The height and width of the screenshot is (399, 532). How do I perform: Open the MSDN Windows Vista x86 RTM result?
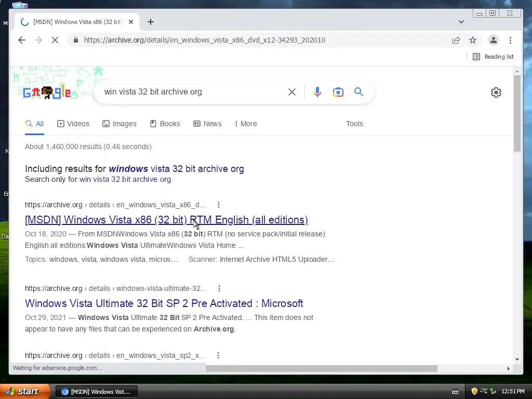(167, 220)
